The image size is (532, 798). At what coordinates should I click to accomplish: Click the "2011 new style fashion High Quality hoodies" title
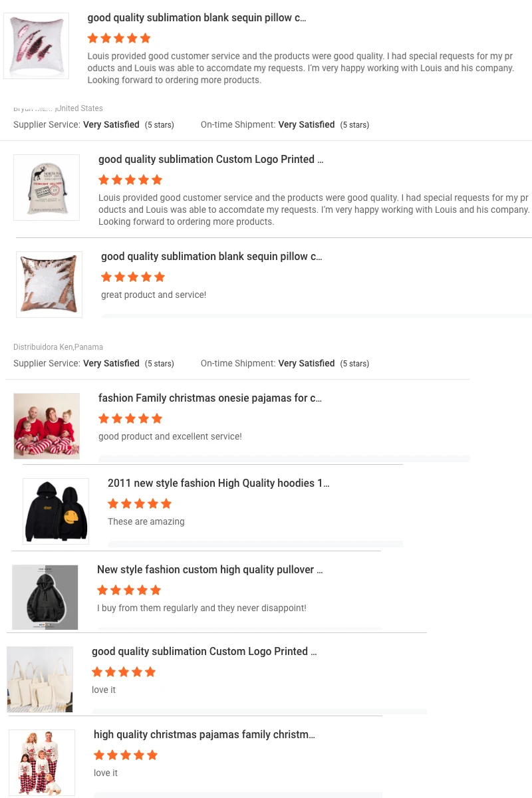click(x=218, y=483)
